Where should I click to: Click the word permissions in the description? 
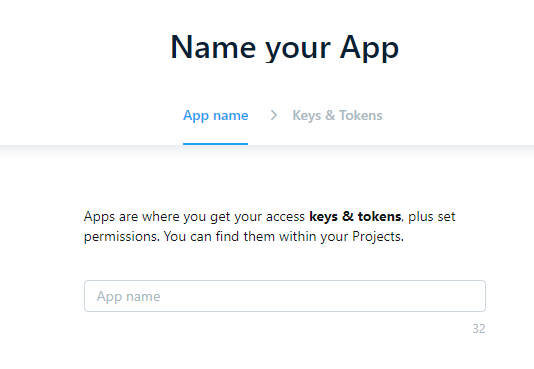(x=122, y=237)
